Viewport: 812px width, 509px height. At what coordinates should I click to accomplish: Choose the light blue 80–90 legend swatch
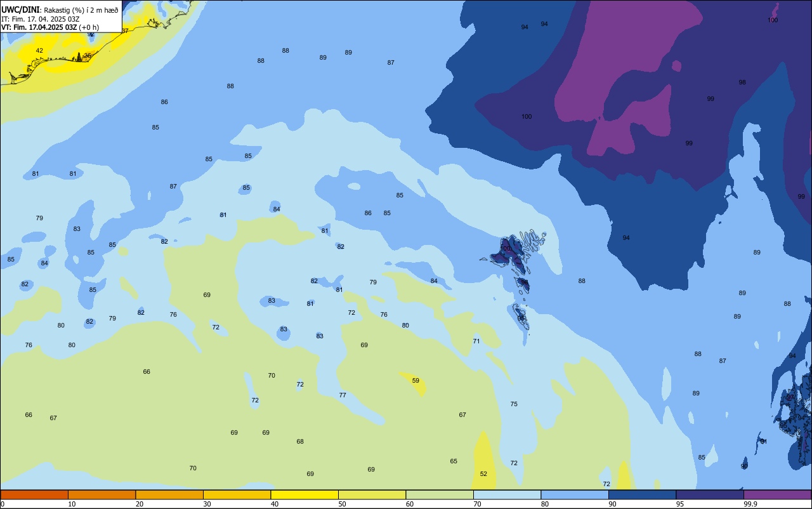pos(575,494)
